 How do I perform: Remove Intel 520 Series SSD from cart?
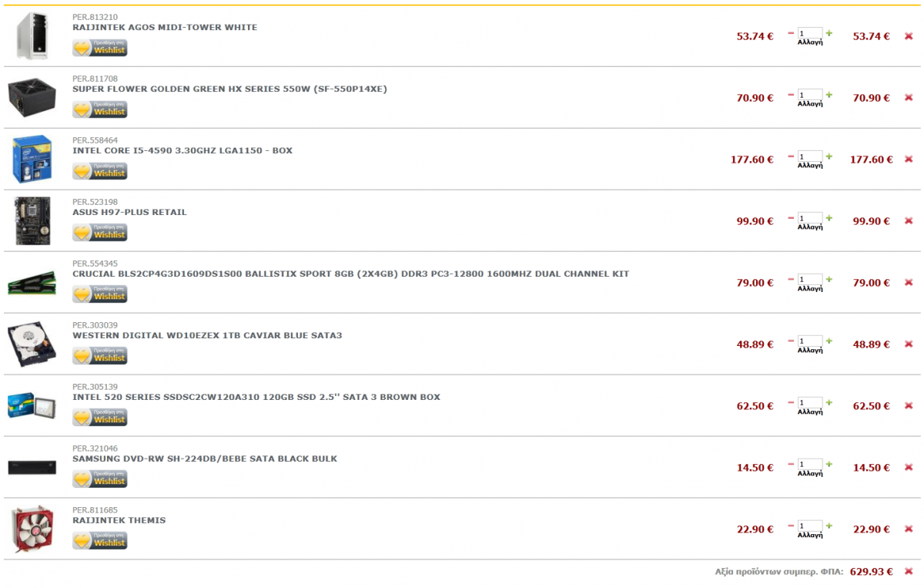[x=909, y=406]
